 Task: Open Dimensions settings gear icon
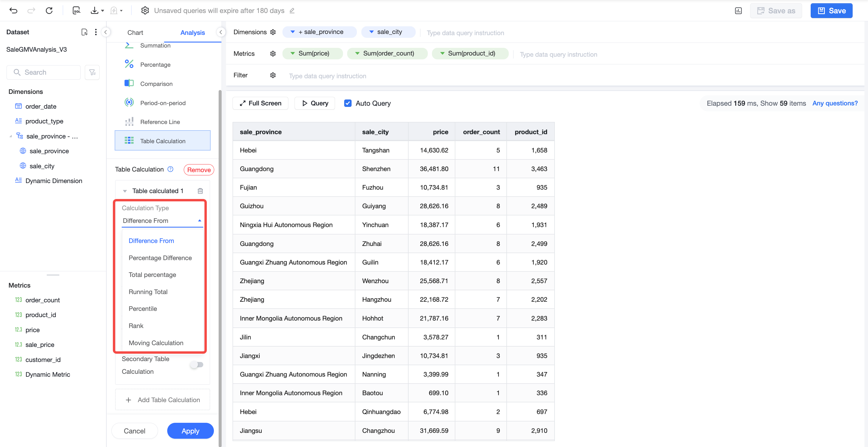[273, 32]
